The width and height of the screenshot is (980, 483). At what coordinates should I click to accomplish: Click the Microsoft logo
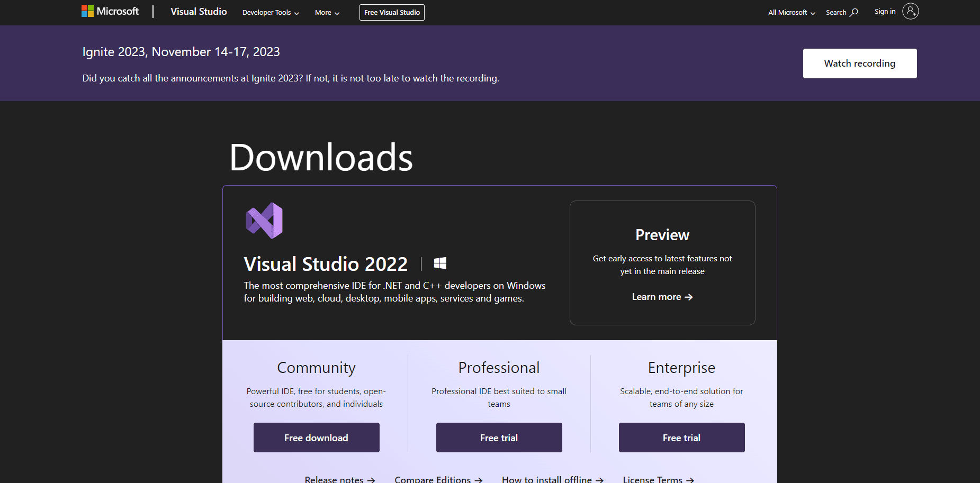tap(110, 11)
